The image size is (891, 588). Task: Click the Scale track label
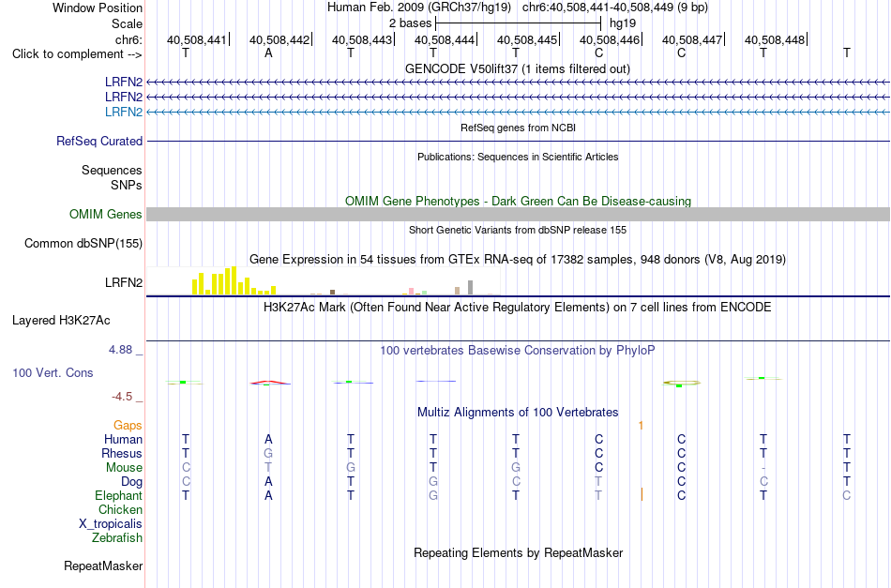[x=127, y=23]
